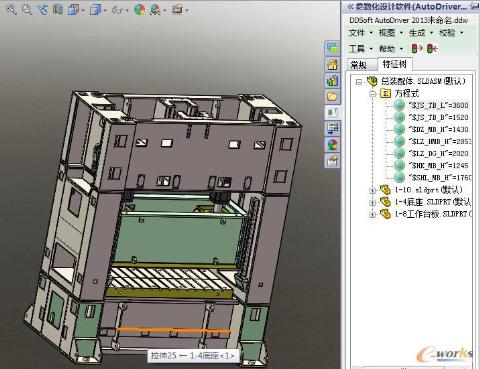Screen dimensions: 480x369
Task: Open the Hide/Show Items dropdown arrow
Action: tap(127, 11)
